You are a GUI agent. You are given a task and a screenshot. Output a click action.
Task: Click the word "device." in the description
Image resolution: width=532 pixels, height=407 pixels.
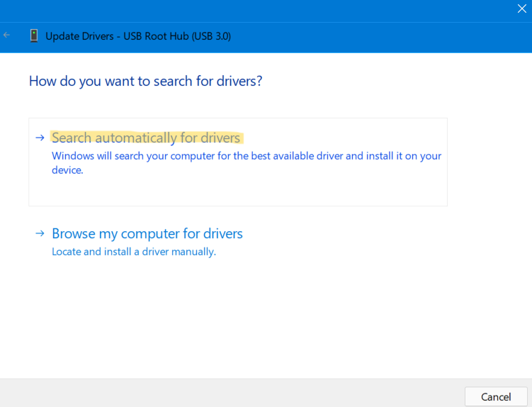pos(67,170)
